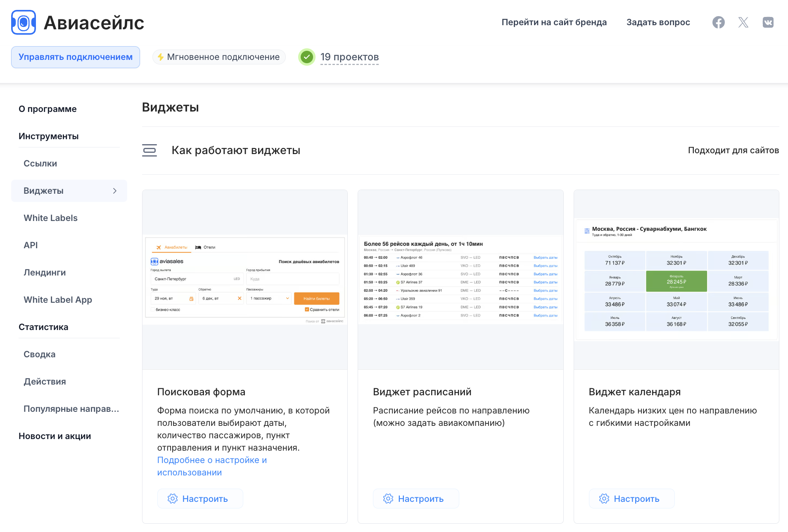Click Мгновенное подключение badge
The image size is (788, 532).
point(219,57)
